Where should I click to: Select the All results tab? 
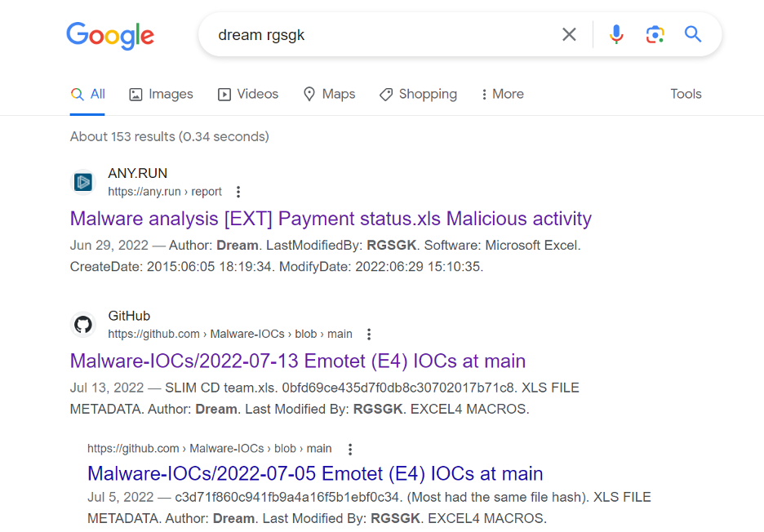coord(87,94)
